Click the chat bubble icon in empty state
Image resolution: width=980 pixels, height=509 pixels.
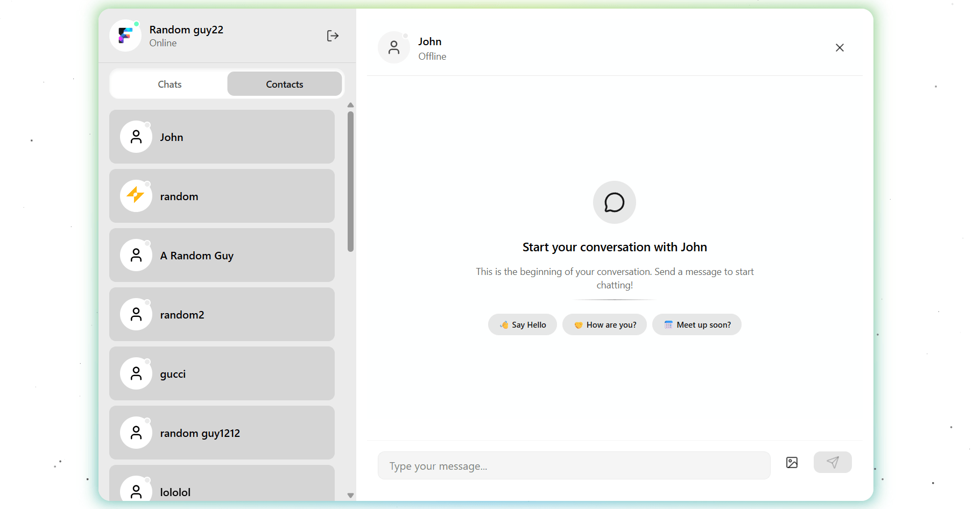click(614, 202)
